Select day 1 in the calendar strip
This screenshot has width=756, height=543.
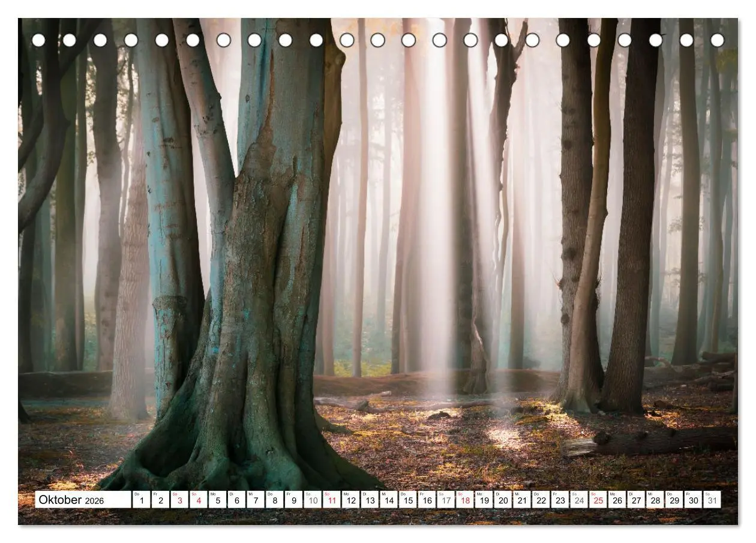pyautogui.click(x=141, y=499)
